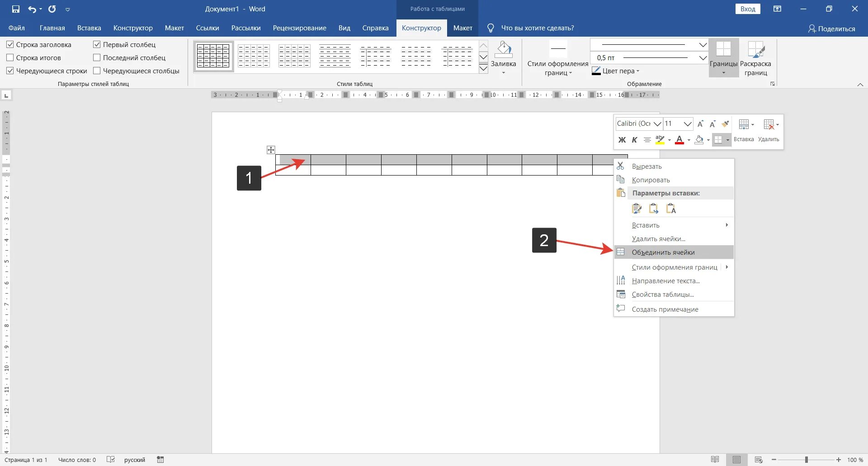Apply text highlight color in mini toolbar
The width and height of the screenshot is (868, 466).
pyautogui.click(x=660, y=140)
